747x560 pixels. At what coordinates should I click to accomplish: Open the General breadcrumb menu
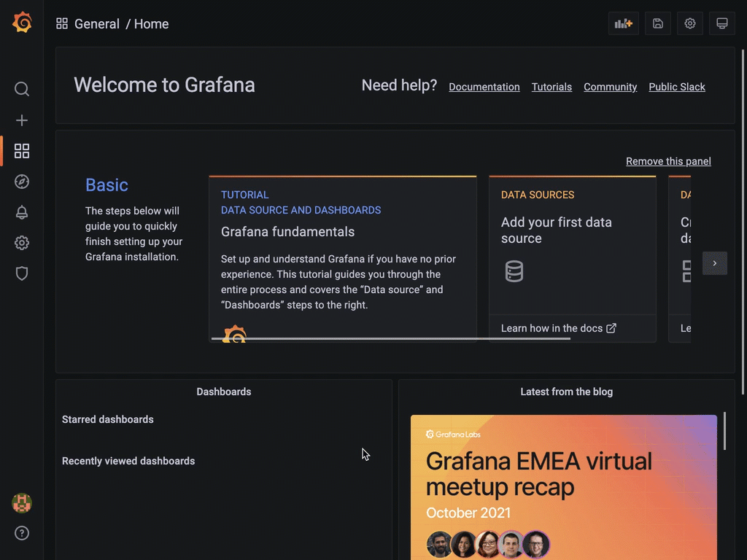pos(97,23)
